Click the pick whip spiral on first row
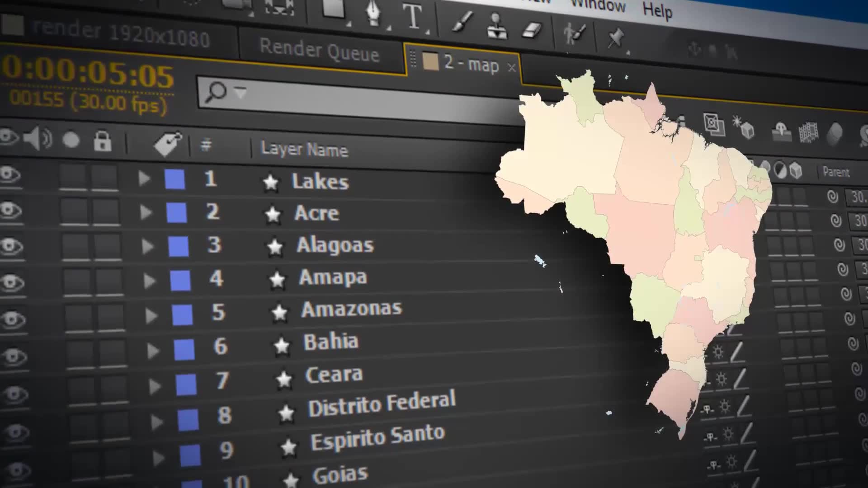The image size is (868, 488). 833,197
